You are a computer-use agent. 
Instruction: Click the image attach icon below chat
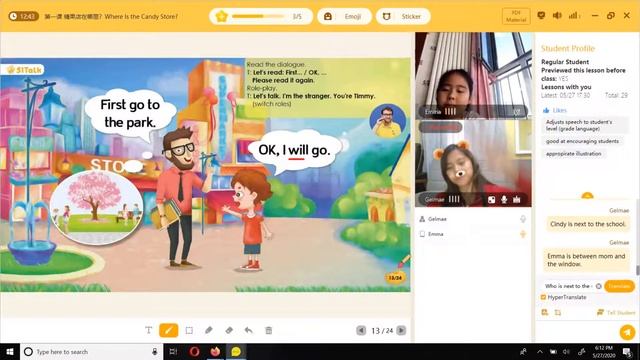point(544,313)
